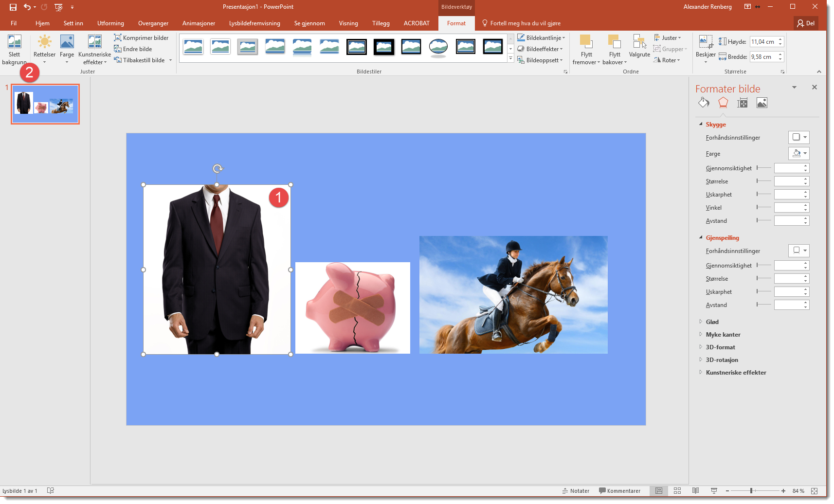Open the Effekter pentagon pane icon

[x=723, y=103]
